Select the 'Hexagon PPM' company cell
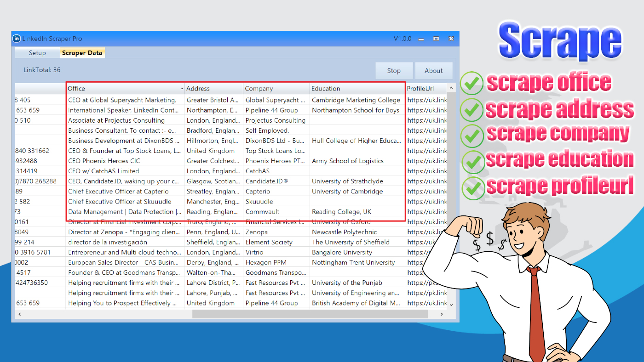 coord(276,262)
